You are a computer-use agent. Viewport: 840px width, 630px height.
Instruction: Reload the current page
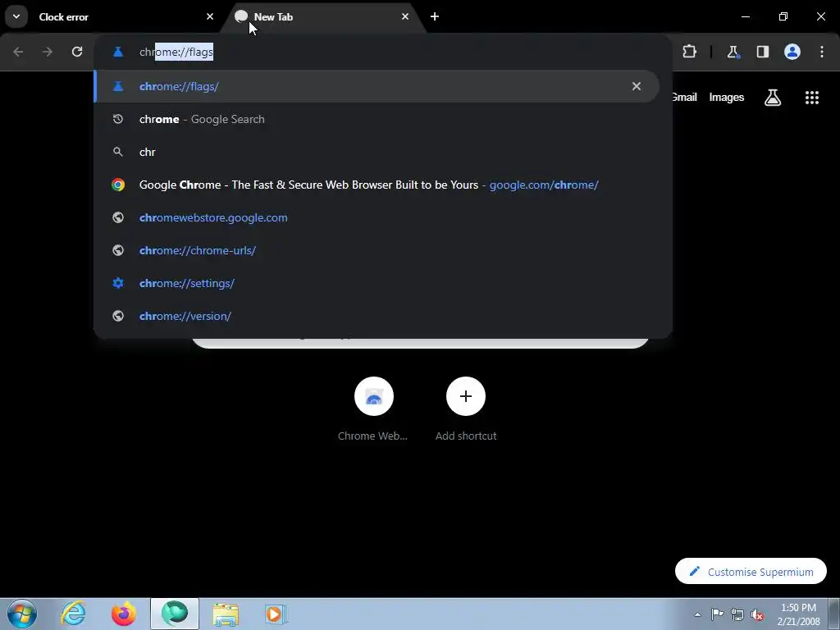click(x=77, y=52)
